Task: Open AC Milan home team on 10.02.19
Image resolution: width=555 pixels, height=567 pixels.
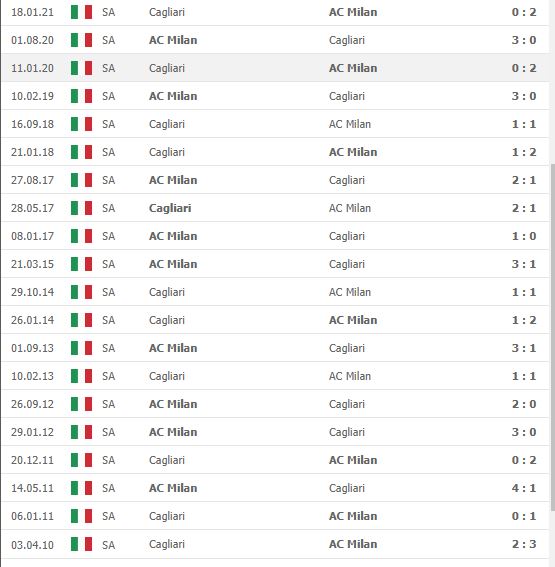Action: pos(173,96)
